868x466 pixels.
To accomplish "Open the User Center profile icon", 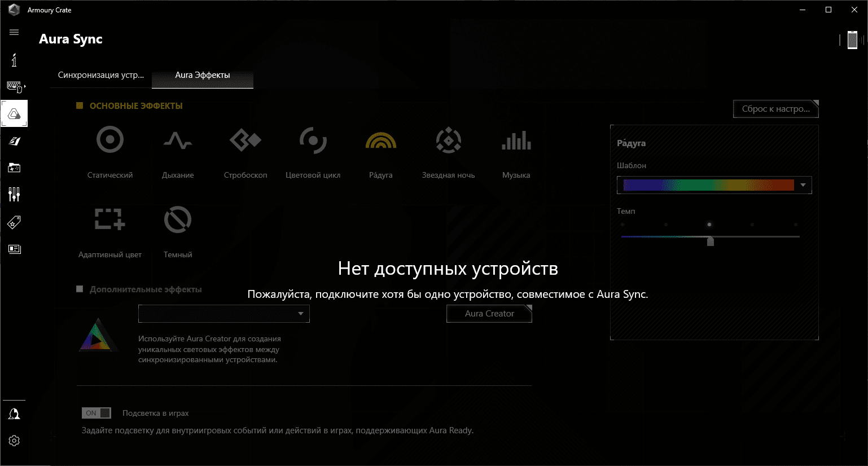I will coord(14,414).
